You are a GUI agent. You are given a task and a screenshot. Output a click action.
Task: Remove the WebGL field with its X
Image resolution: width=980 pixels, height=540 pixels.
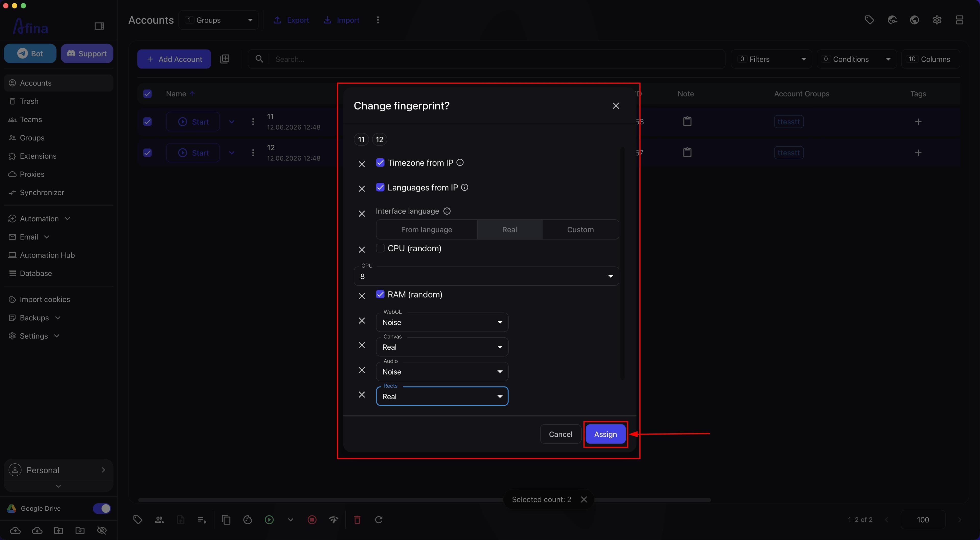(x=362, y=321)
